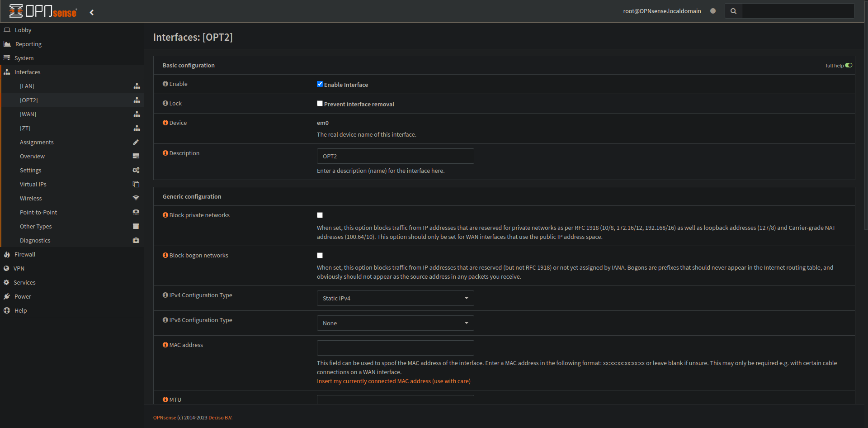Open IPv6 Configuration Type dropdown
This screenshot has height=428, width=868.
pyautogui.click(x=395, y=323)
